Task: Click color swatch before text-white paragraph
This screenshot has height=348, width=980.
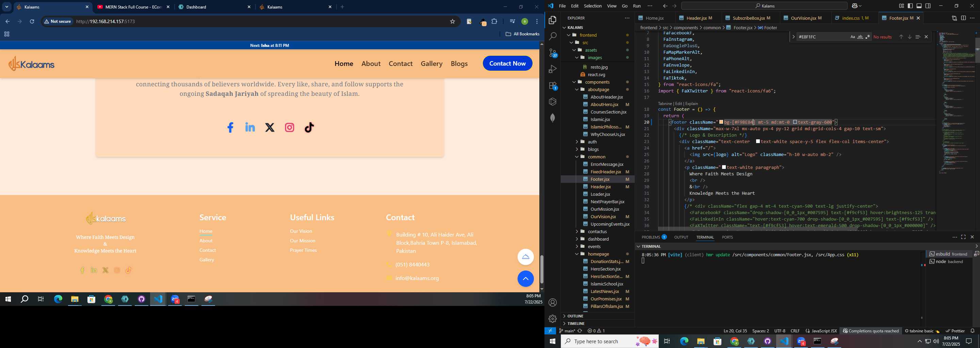Action: pos(724,168)
